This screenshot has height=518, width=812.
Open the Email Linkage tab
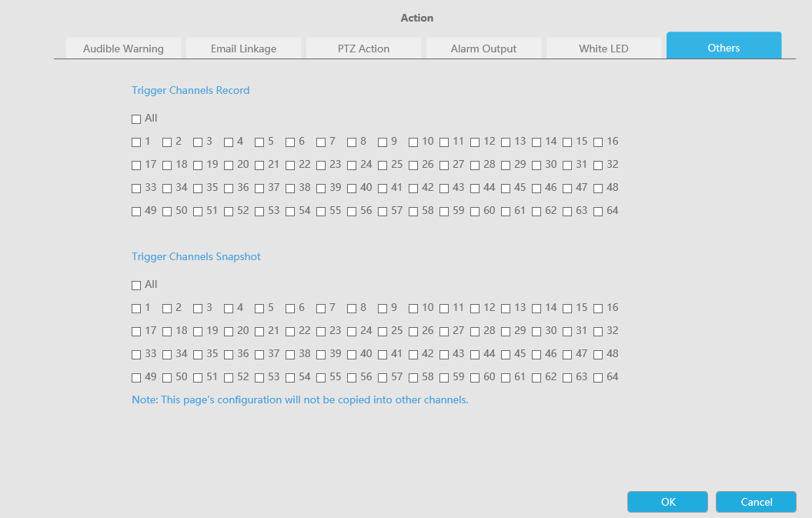[x=243, y=48]
